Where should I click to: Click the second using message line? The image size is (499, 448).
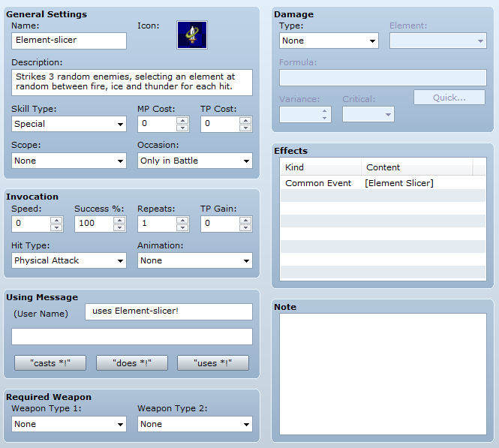(x=132, y=337)
